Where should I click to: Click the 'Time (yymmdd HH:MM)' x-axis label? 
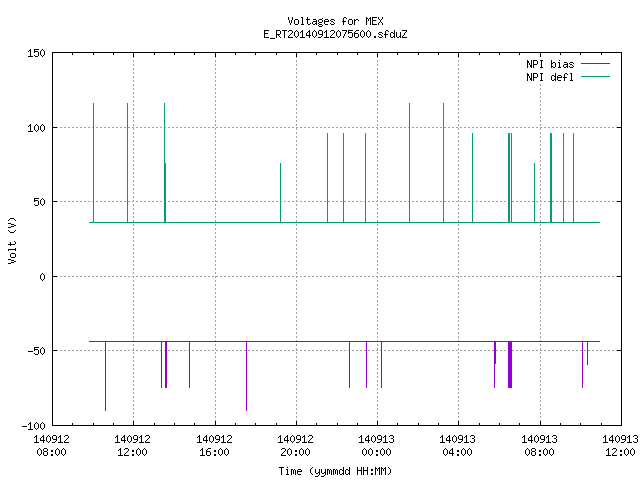[335, 471]
